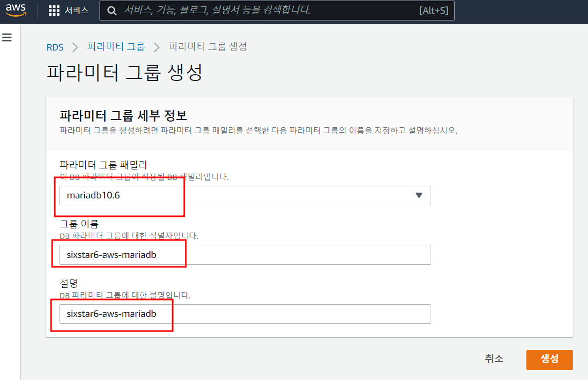Click the [Alt+S] shortcut hint
The image size is (588, 380).
click(433, 11)
